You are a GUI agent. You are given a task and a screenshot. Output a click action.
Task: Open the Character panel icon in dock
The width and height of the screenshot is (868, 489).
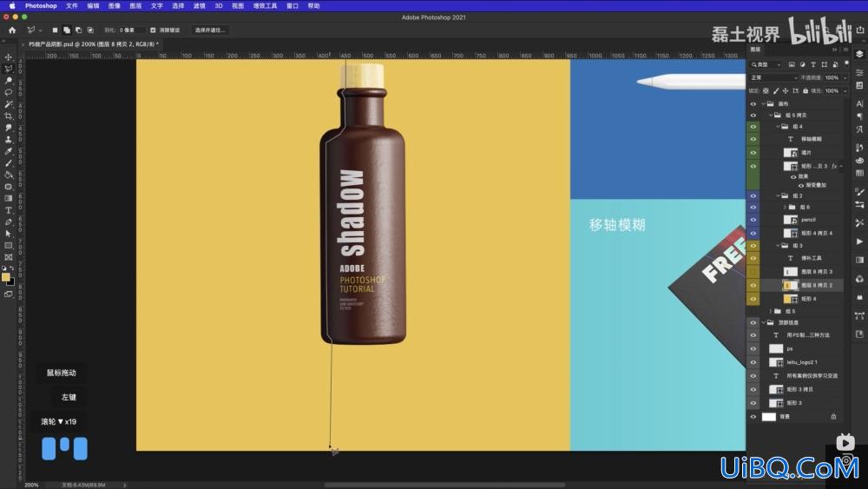click(x=859, y=103)
